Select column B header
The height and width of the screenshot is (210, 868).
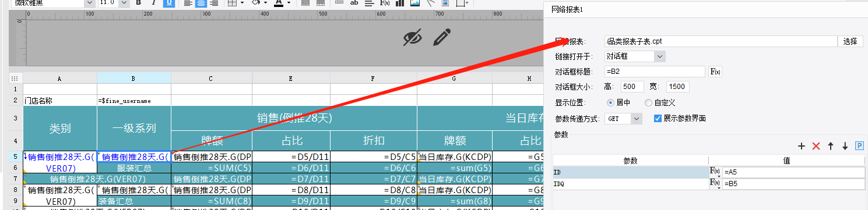pyautogui.click(x=133, y=77)
